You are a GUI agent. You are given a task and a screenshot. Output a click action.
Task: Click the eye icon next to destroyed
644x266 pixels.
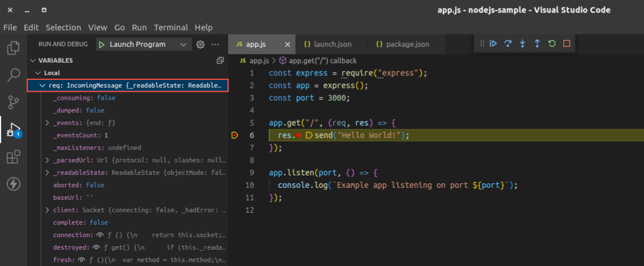point(96,247)
